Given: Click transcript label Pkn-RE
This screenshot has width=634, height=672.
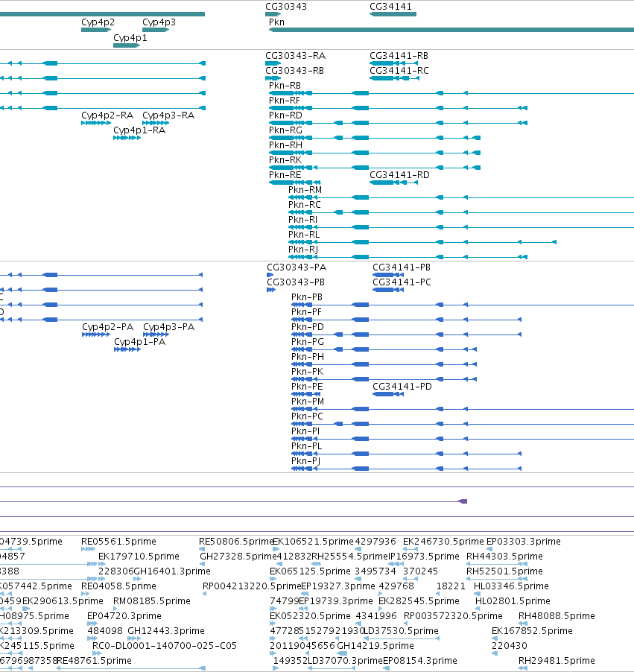Looking at the screenshot, I should coord(285,175).
